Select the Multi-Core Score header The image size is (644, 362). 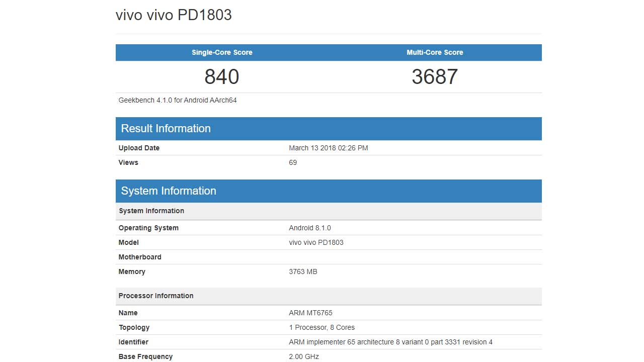point(435,52)
